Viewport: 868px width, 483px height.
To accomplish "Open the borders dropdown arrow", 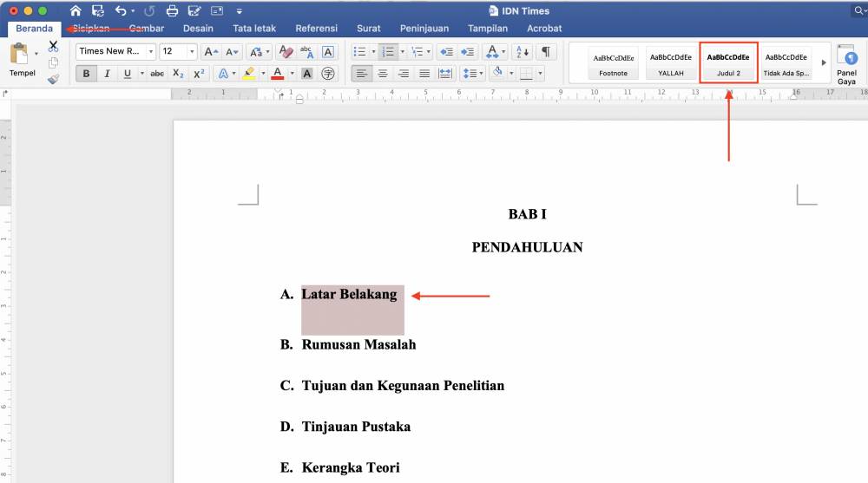I will [x=540, y=73].
